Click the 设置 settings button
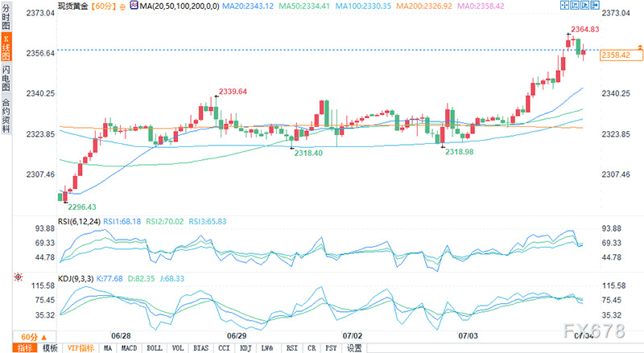This screenshot has height=353, width=644. coord(354,348)
